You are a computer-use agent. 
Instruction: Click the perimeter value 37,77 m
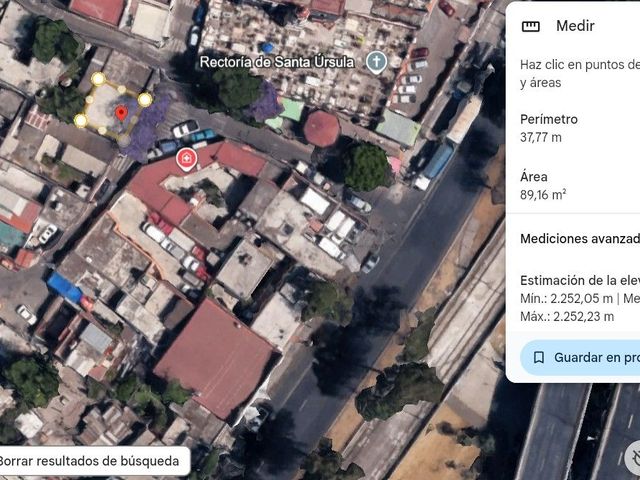[x=541, y=138]
